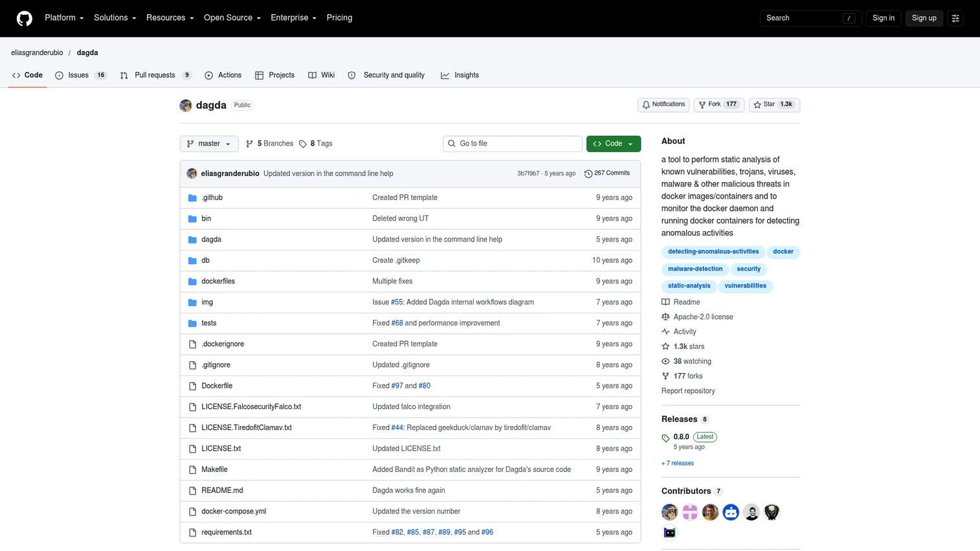Viewport: 980px width, 551px height.
Task: Open the first contributor avatar
Action: (670, 513)
